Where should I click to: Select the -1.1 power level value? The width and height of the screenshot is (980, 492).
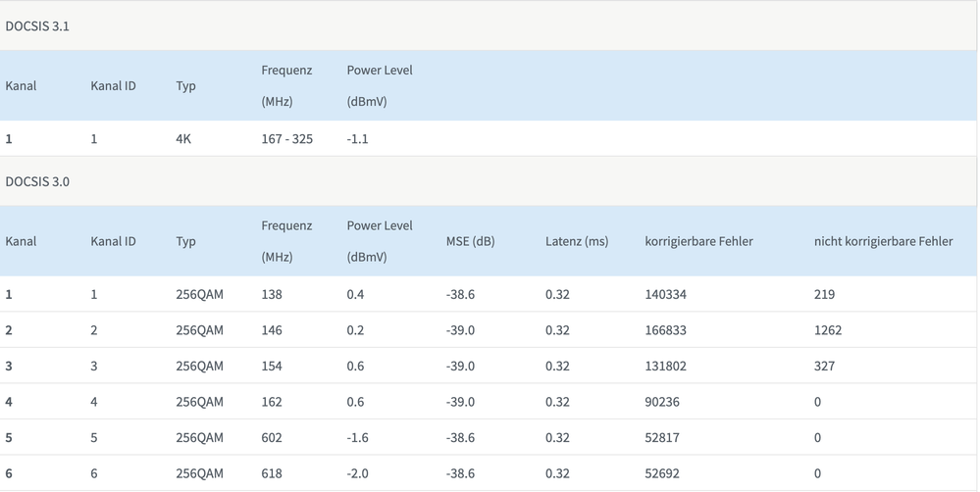tap(357, 139)
